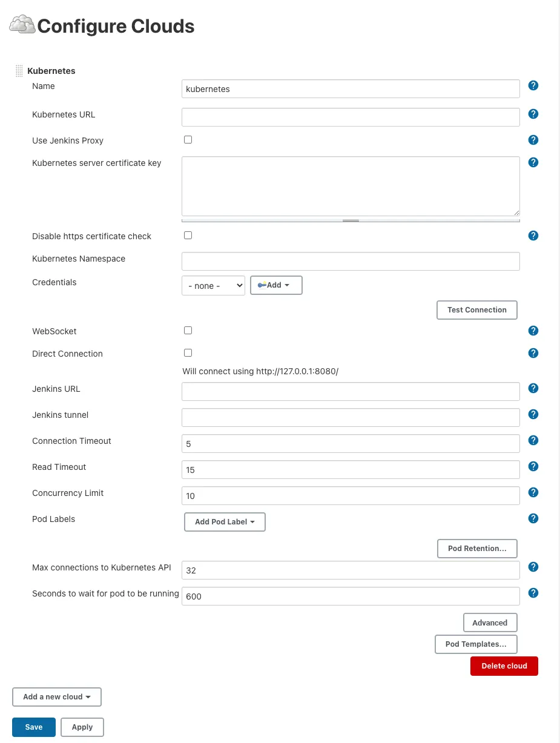Viewport: 560px width, 743px height.
Task: Select the Connection Timeout field
Action: [351, 444]
